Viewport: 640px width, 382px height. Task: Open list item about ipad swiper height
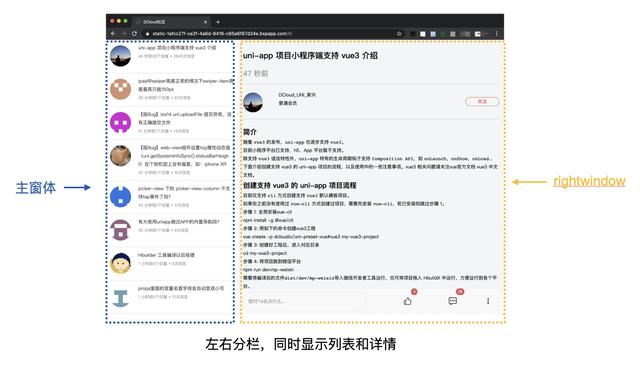tap(171, 89)
